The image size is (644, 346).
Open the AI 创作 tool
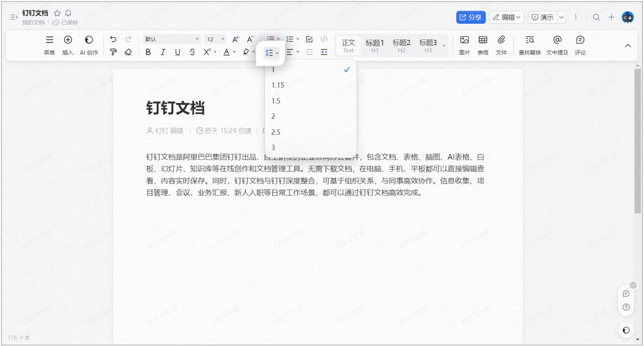pyautogui.click(x=89, y=45)
